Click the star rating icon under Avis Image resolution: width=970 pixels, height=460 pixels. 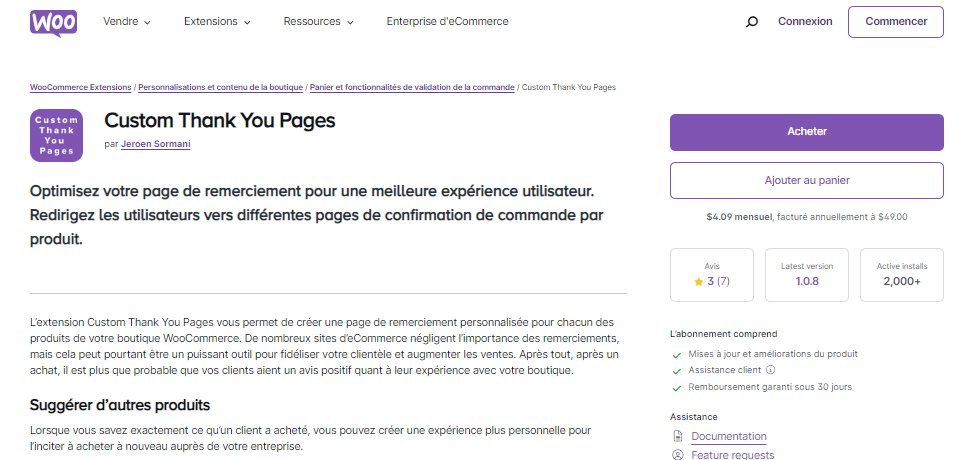coord(698,281)
